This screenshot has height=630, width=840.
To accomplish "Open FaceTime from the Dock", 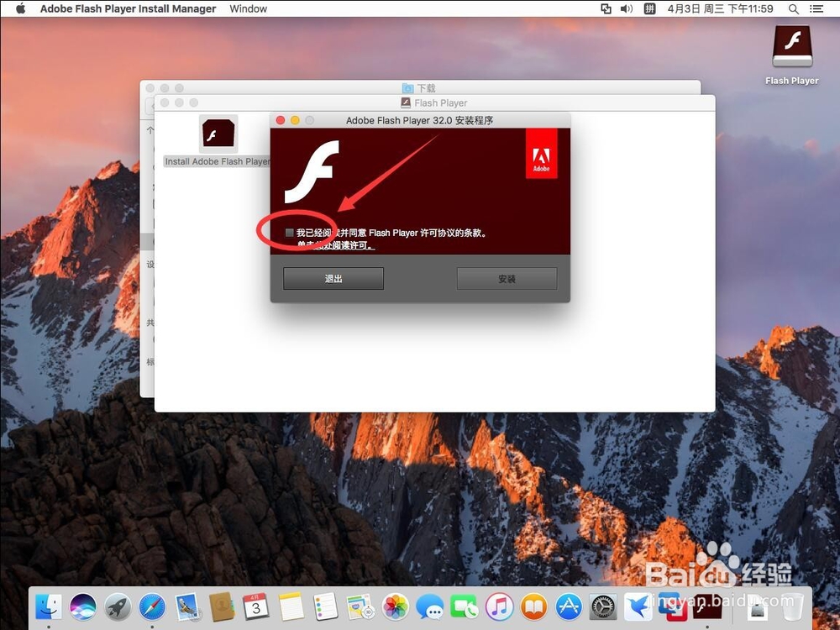I will pyautogui.click(x=464, y=607).
